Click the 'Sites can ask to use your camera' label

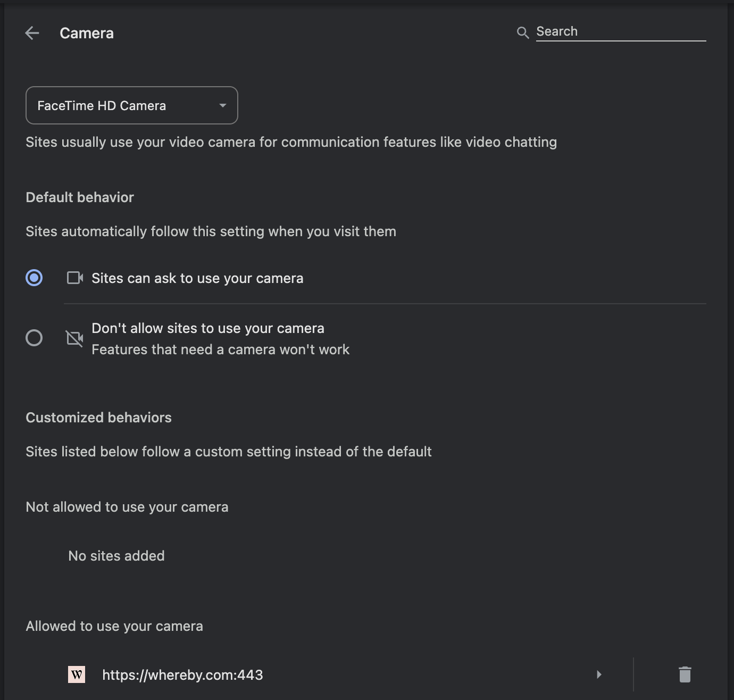pos(197,278)
